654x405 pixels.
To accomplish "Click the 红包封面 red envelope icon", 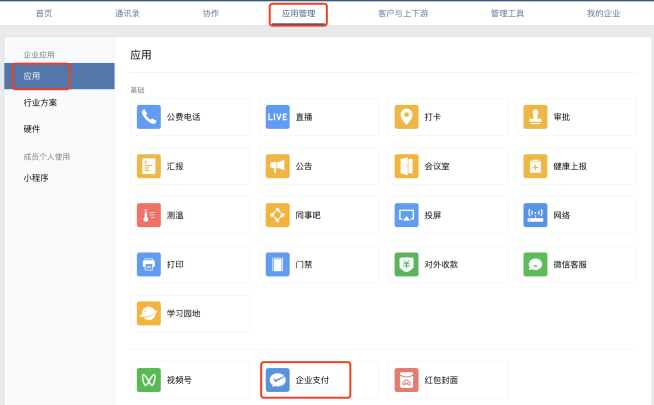I will (406, 380).
